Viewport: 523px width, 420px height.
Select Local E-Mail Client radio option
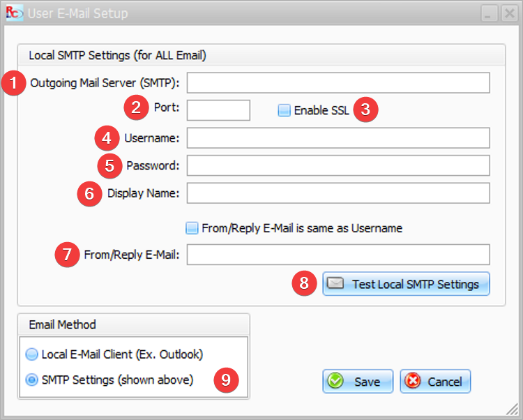(32, 354)
